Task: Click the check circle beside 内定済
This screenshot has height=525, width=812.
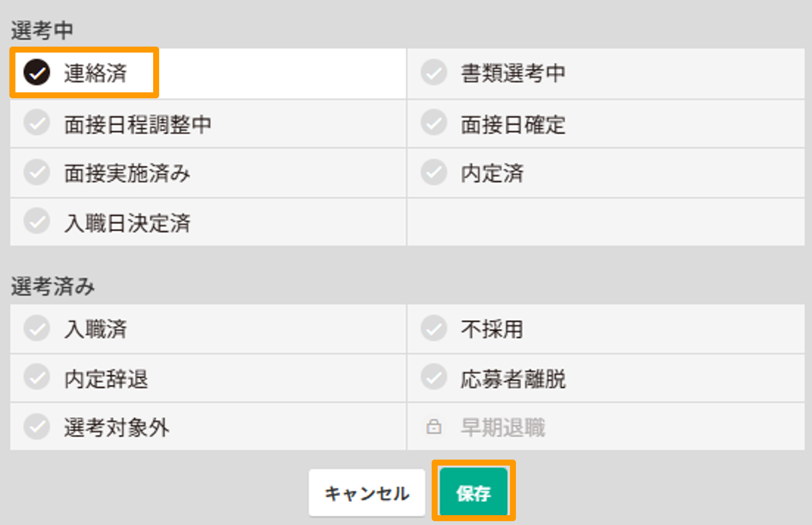Action: 433,173
